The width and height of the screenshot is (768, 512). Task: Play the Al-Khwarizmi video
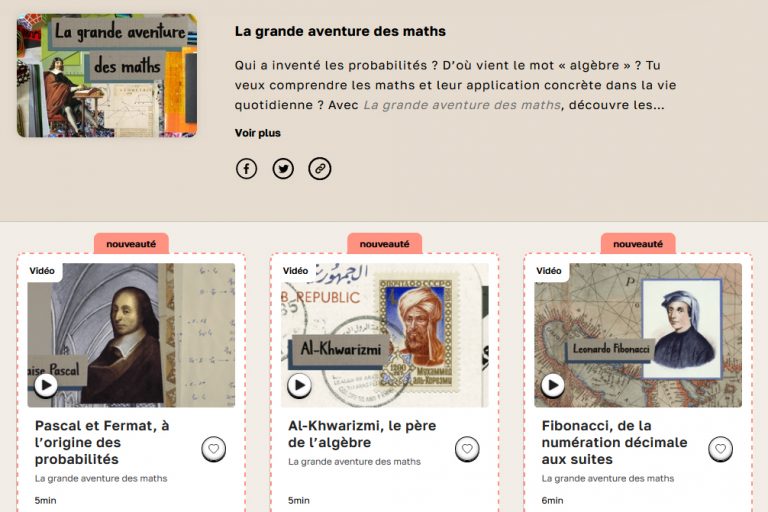pos(299,386)
